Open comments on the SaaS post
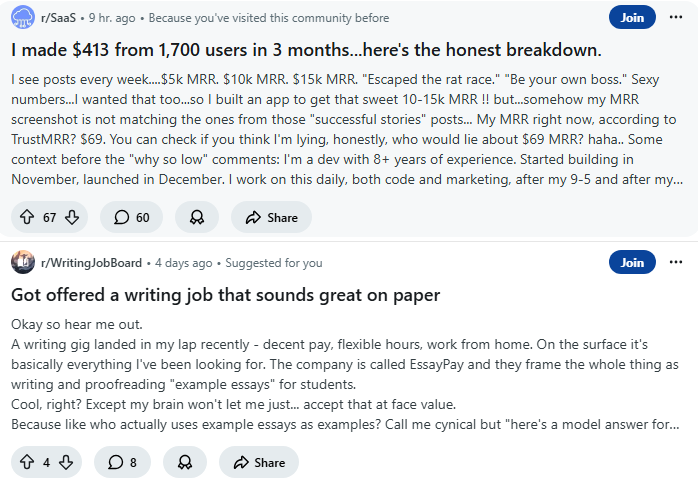The height and width of the screenshot is (482, 698). (131, 217)
